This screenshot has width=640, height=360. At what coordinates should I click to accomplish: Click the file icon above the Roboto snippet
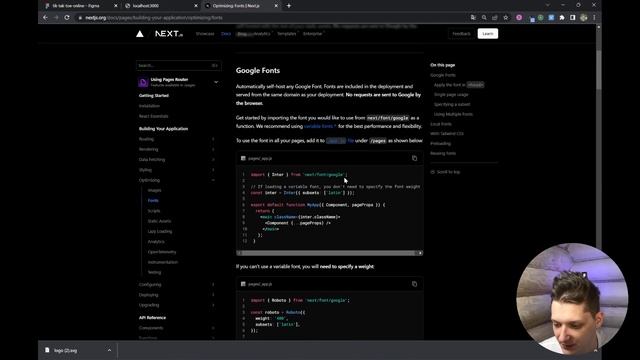click(243, 284)
